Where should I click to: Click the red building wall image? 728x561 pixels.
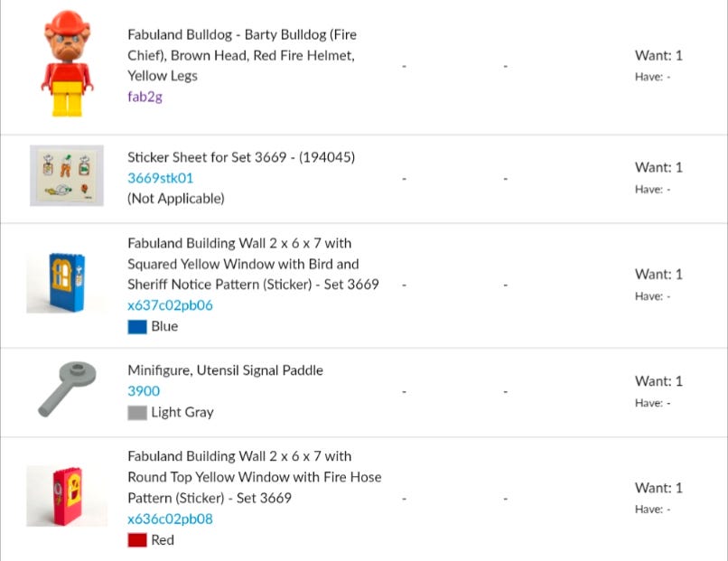pyautogui.click(x=66, y=496)
